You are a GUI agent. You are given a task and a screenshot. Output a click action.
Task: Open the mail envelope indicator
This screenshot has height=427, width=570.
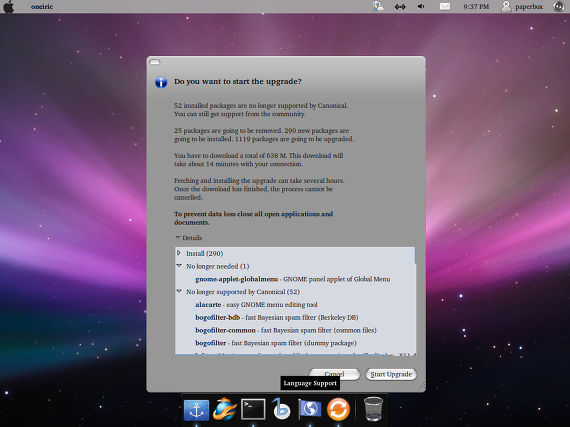tap(445, 6)
